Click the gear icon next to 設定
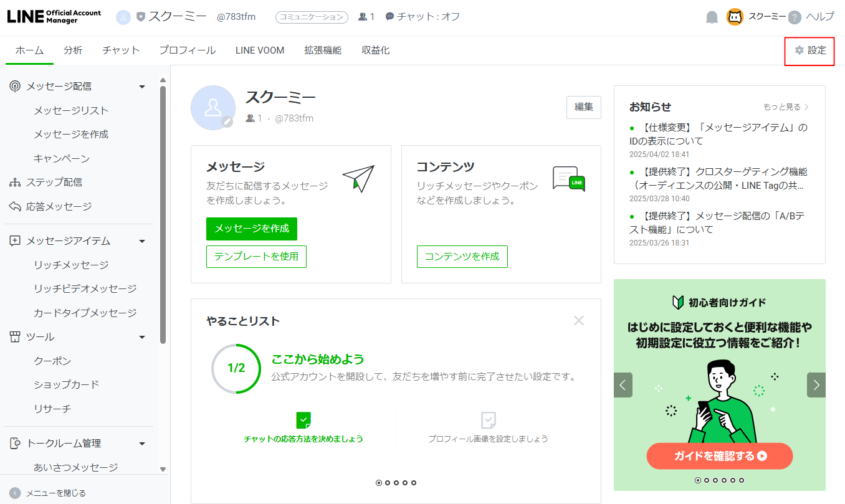The width and height of the screenshot is (845, 504). (799, 50)
